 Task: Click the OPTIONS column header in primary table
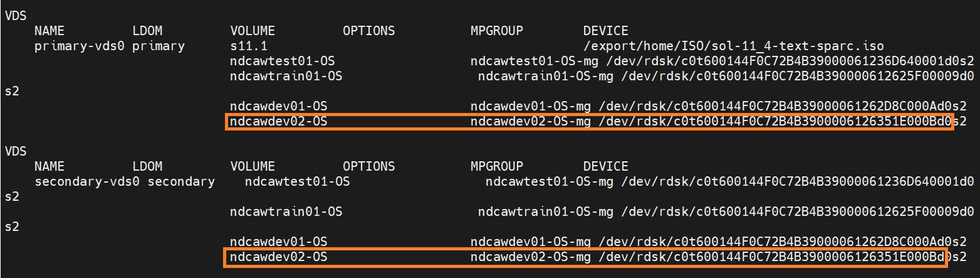[369, 31]
